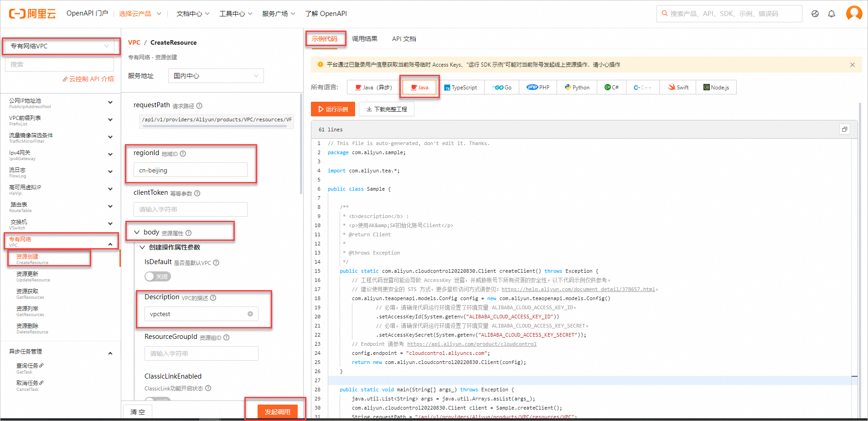Open the notifications bell icon
Viewport: 868px width, 421px height.
(832, 13)
